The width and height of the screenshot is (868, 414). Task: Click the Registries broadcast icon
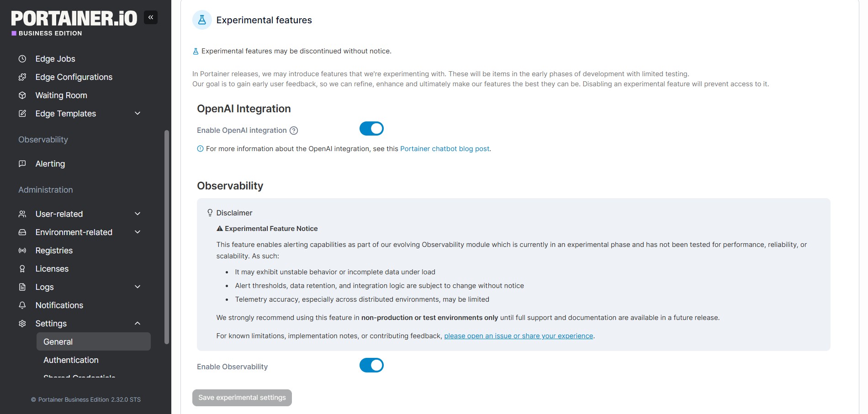(x=22, y=251)
